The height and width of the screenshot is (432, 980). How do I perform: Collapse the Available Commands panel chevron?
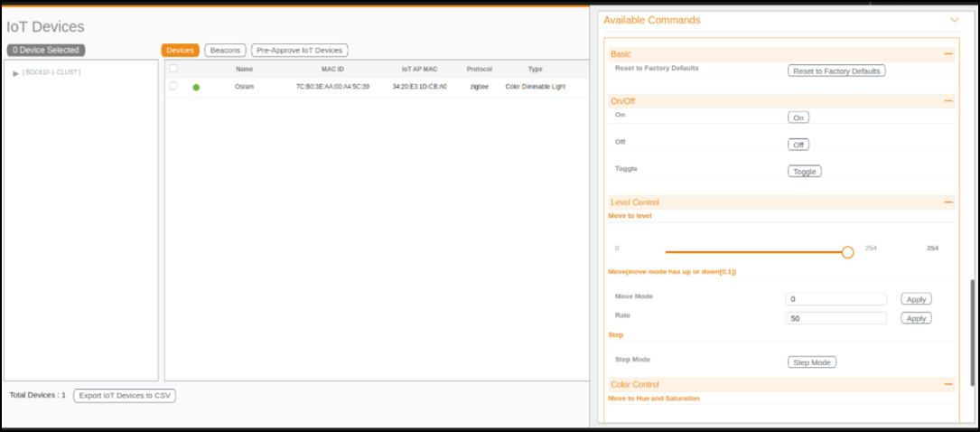[955, 20]
